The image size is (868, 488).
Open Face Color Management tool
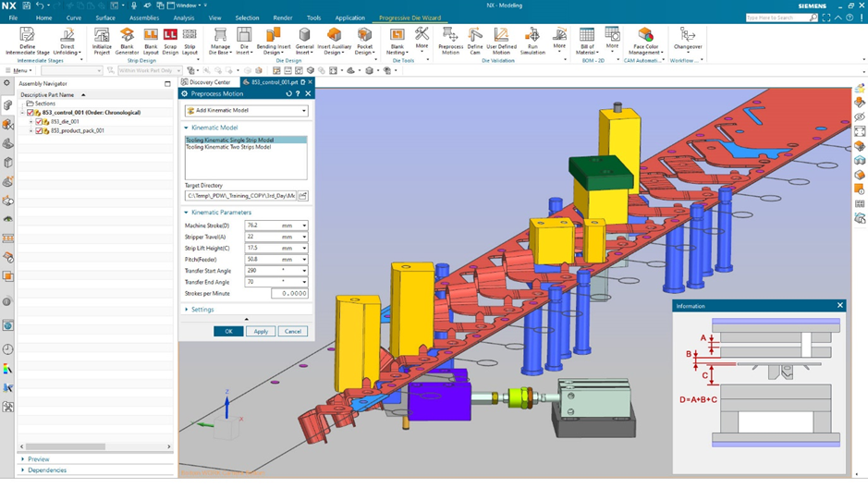pos(645,42)
